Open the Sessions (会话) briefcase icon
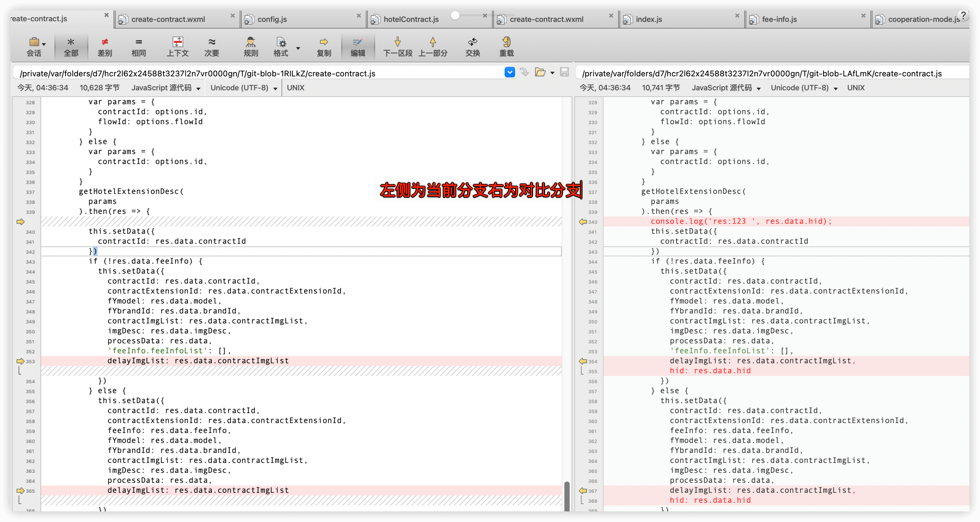 coord(34,42)
